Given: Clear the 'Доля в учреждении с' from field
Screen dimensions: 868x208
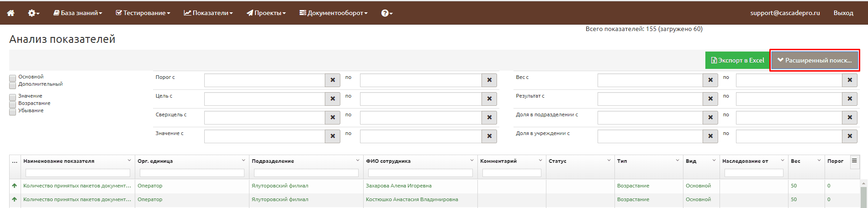Looking at the screenshot, I should (710, 136).
